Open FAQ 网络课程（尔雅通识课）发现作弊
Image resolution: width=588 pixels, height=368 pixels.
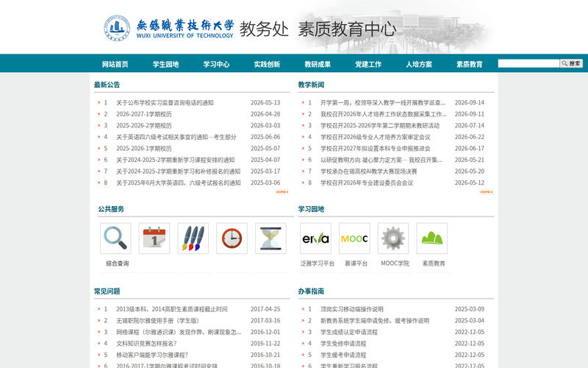pyautogui.click(x=179, y=332)
